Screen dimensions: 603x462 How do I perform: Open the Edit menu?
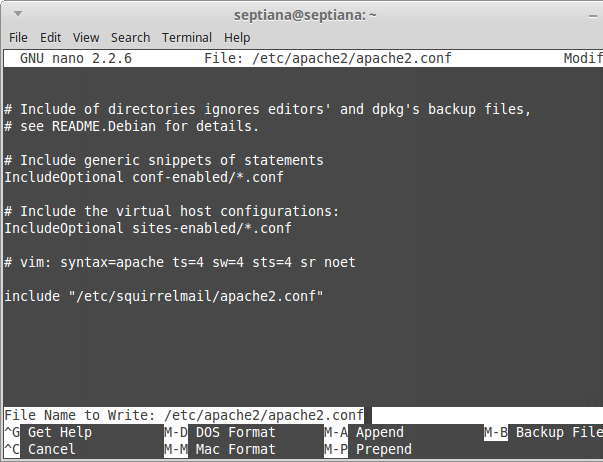point(49,37)
